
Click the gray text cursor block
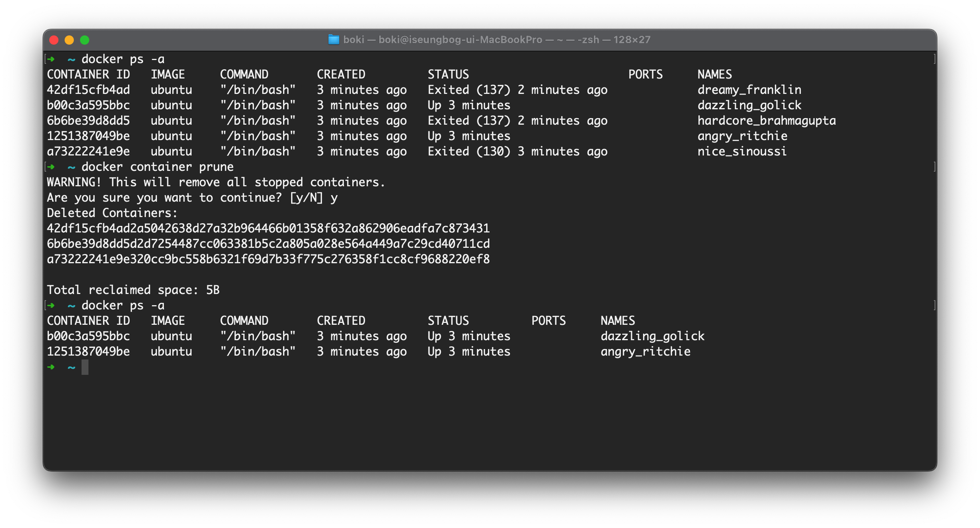pyautogui.click(x=85, y=367)
